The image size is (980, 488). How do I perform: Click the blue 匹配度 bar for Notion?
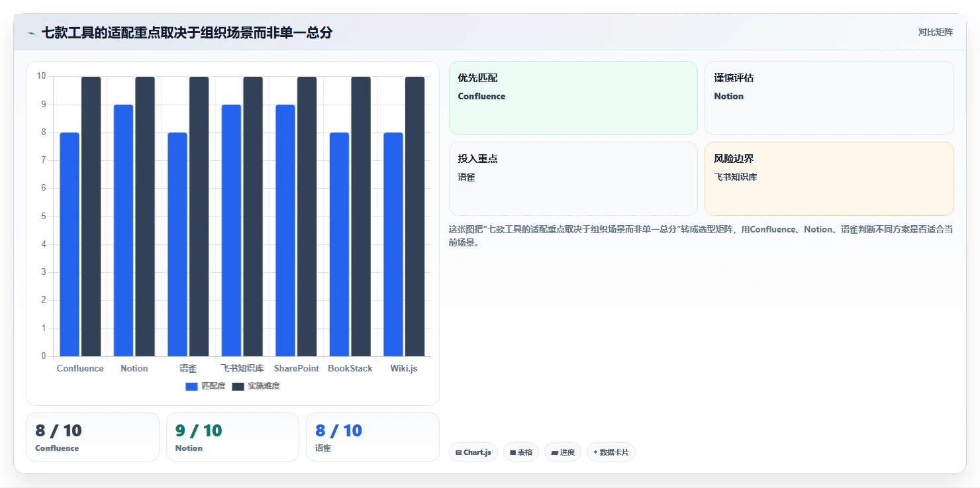(123, 230)
